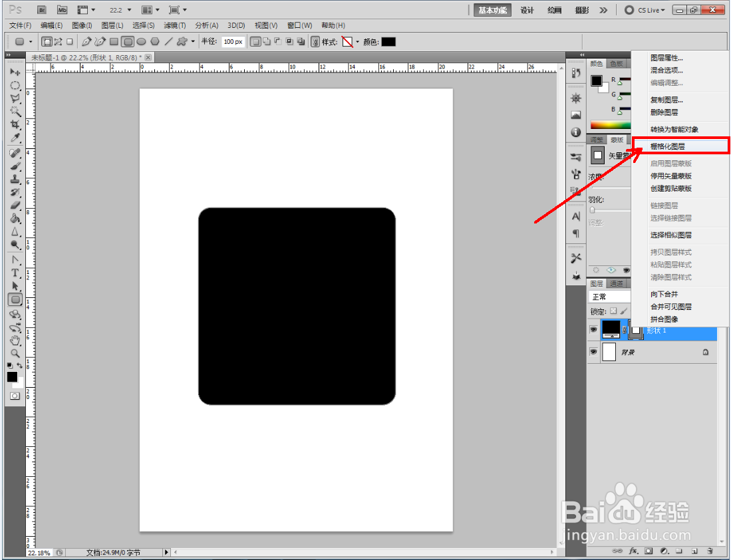This screenshot has height=560, width=731.
Task: Select the Polygonal Lasso tool
Action: point(15,98)
